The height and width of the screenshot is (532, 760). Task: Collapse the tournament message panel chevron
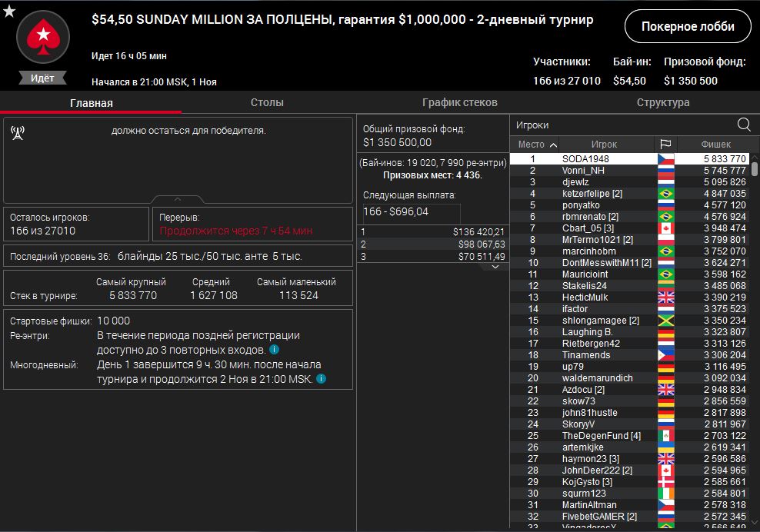coord(177,199)
